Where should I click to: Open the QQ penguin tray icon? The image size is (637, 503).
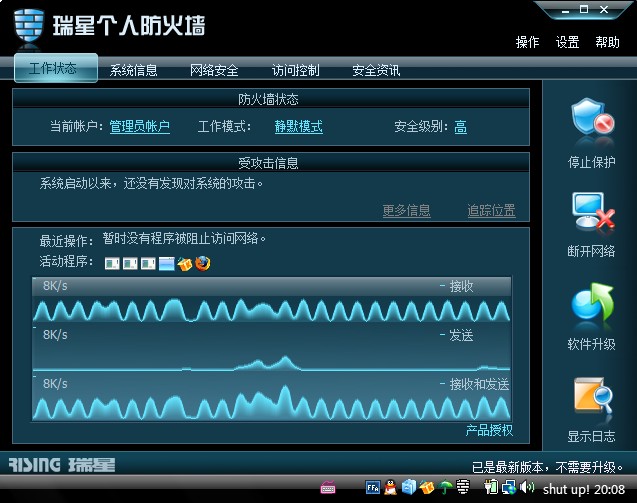point(390,487)
